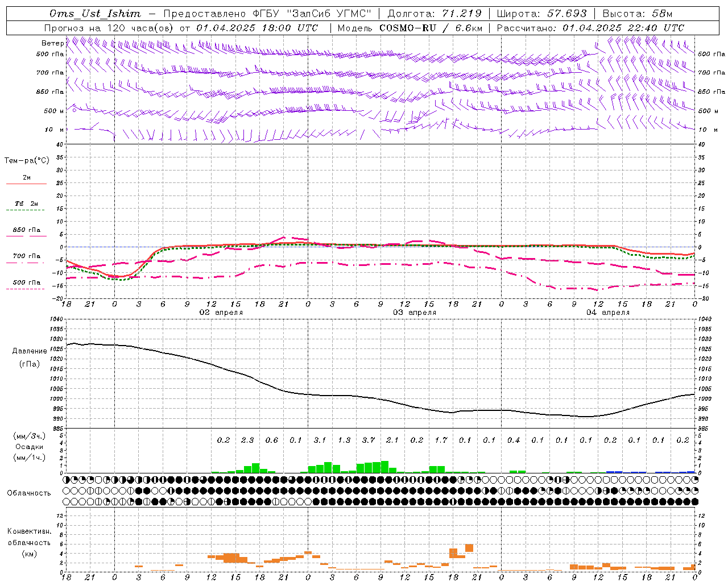The width and height of the screenshot is (728, 582).
Task: Click the 0.4 precipitation amount value
Action: 514,440
